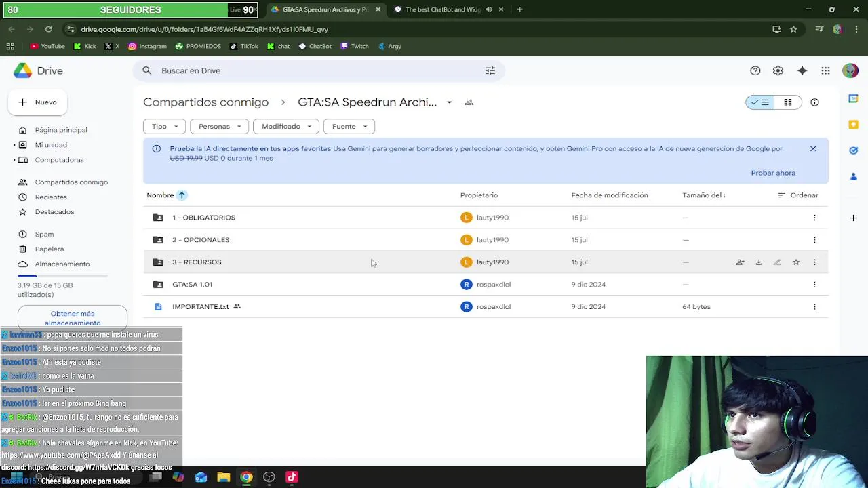Click Probar ahora link
This screenshot has height=488, width=868.
pyautogui.click(x=773, y=173)
